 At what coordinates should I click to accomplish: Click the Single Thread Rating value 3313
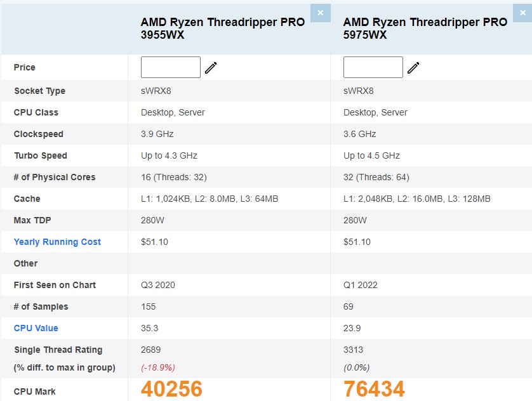click(x=354, y=350)
